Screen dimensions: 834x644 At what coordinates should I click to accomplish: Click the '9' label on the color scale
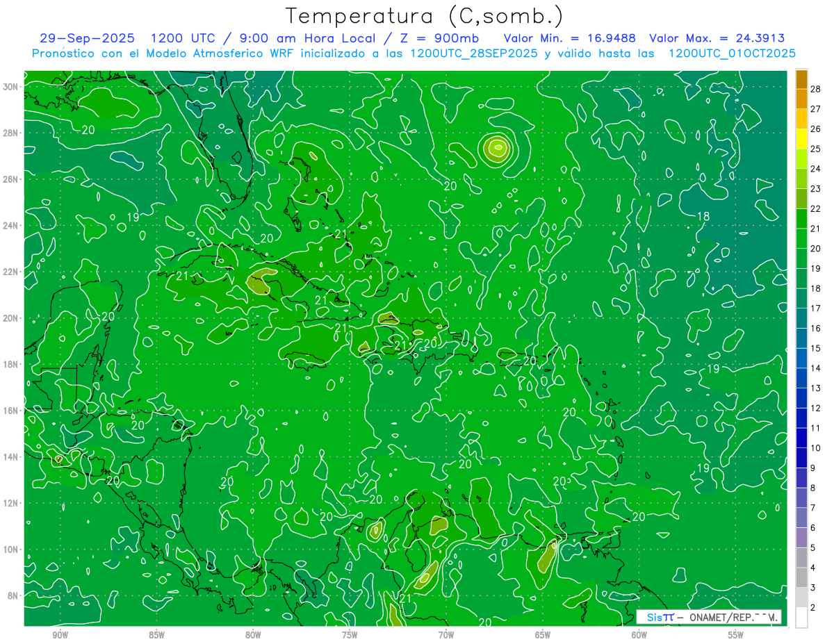[813, 468]
